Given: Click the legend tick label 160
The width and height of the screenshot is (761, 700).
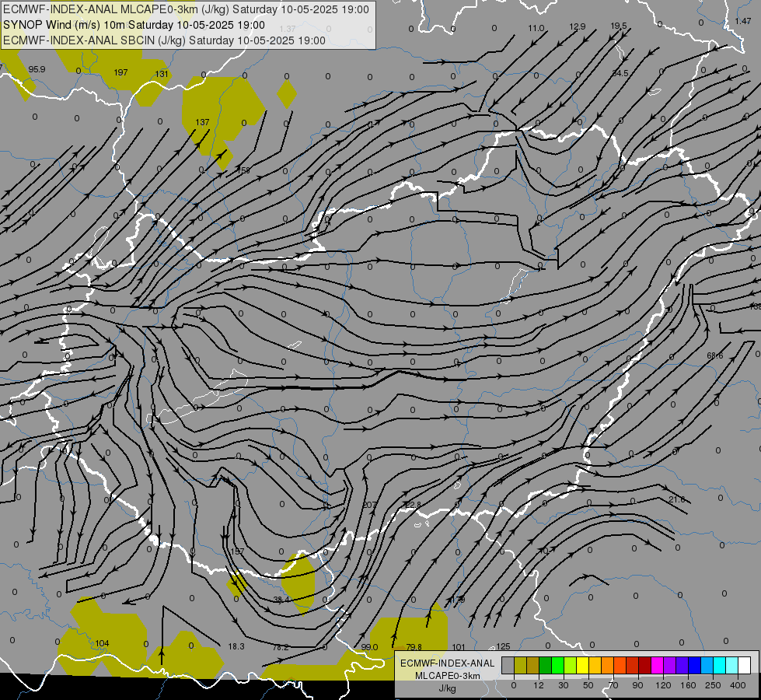Looking at the screenshot, I should click(x=688, y=685).
